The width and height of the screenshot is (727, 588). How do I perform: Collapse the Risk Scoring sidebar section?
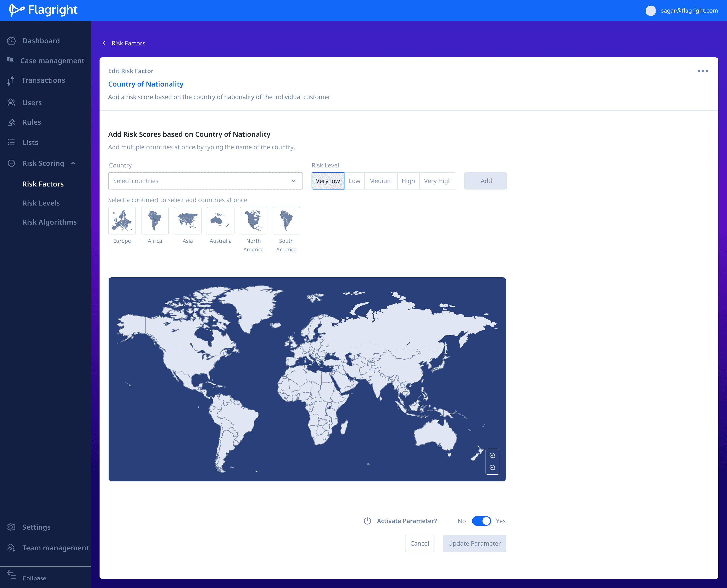pyautogui.click(x=73, y=163)
